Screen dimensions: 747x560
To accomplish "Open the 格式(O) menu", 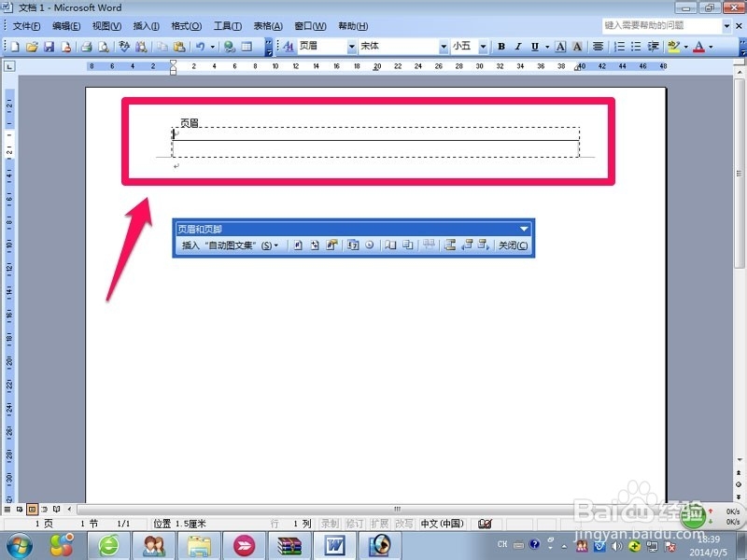I will click(186, 26).
